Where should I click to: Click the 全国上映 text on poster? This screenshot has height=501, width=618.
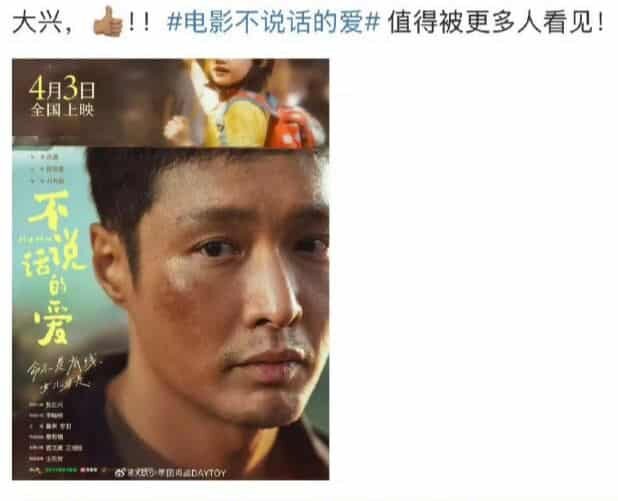[62, 110]
